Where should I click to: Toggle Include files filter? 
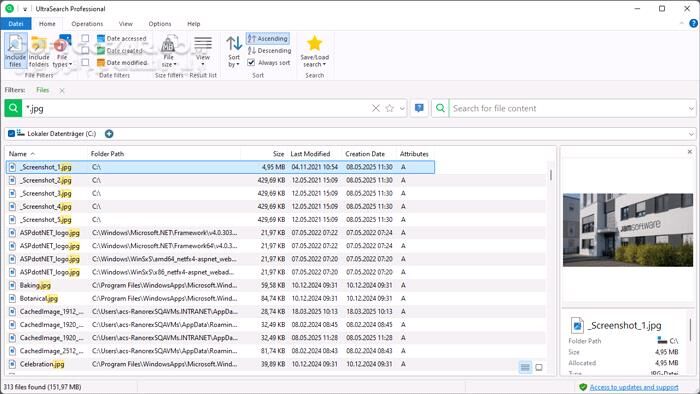click(x=16, y=50)
